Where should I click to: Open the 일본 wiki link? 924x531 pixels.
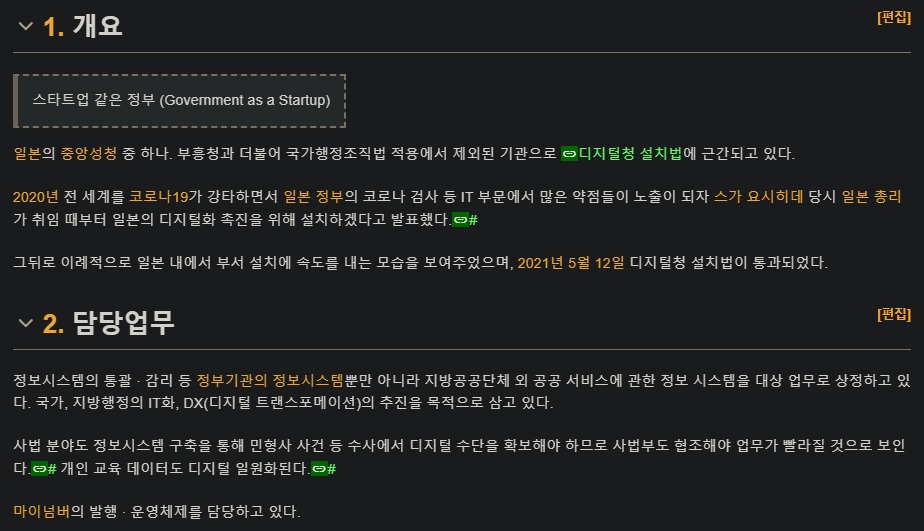pos(27,154)
